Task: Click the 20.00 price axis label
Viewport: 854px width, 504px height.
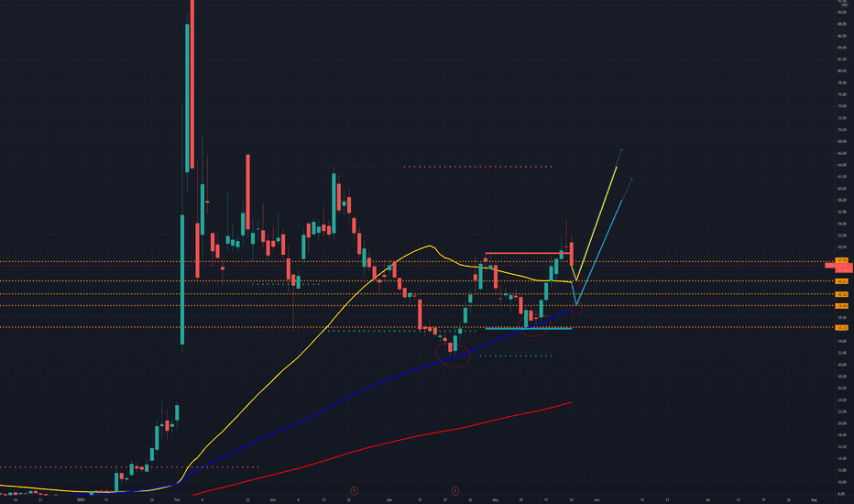Action: click(842, 423)
